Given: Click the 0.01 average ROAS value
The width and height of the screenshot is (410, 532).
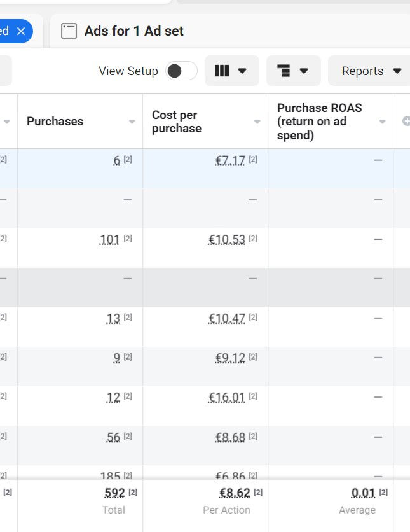Looking at the screenshot, I should click(x=363, y=493).
